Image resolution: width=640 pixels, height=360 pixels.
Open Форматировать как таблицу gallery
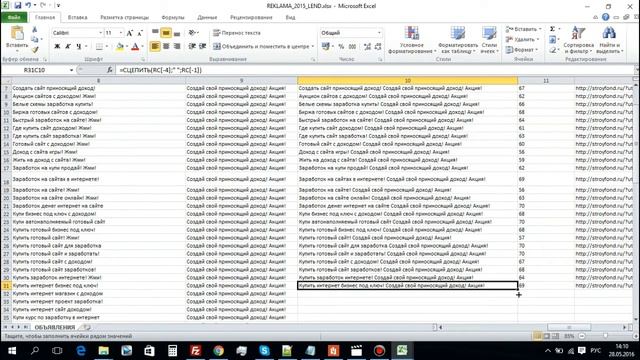[x=458, y=40]
